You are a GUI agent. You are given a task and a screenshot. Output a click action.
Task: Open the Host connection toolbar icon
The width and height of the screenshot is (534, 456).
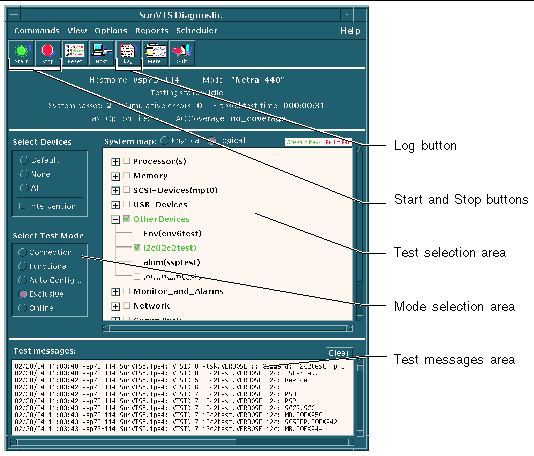101,53
